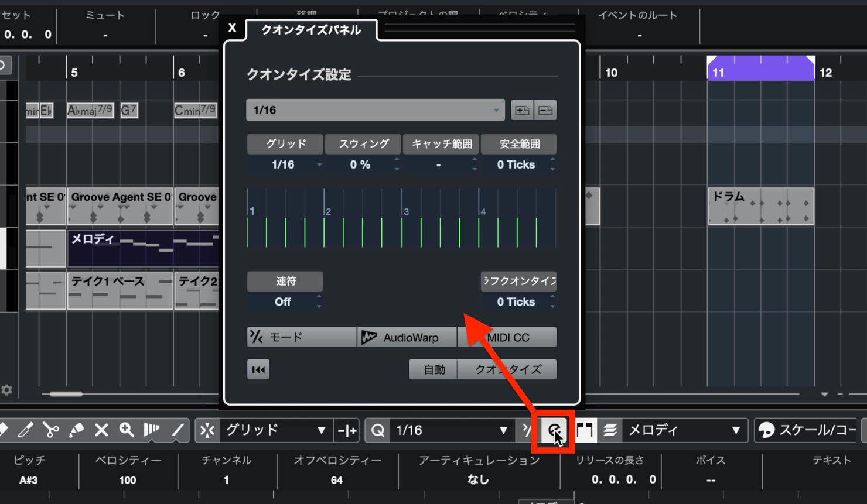The image size is (867, 504).
Task: Click bar 10 on the ruler
Action: 611,73
